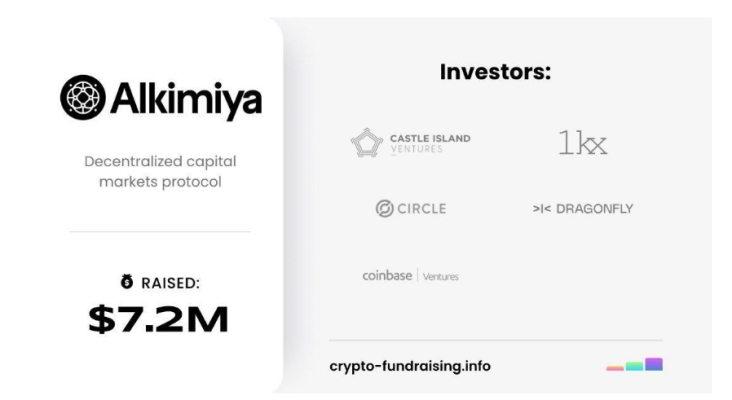Open the 1kx investor logo
The image size is (732, 400).
point(583,142)
